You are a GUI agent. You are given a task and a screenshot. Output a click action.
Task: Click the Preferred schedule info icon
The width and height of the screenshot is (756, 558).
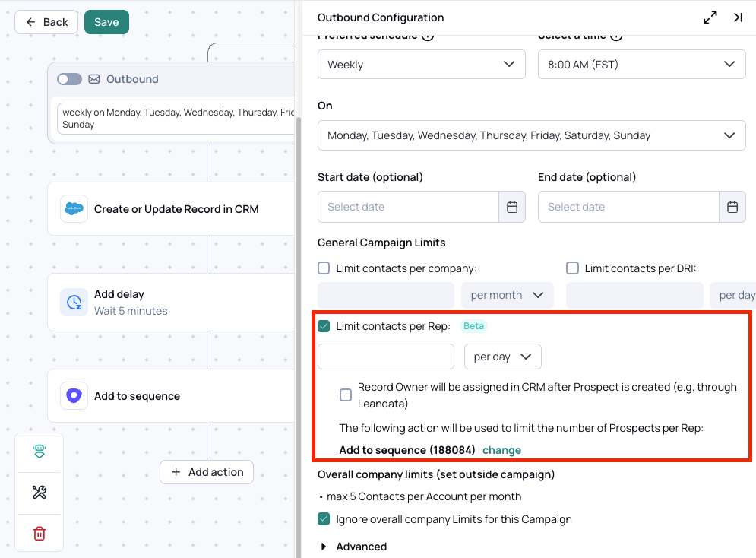(x=428, y=36)
